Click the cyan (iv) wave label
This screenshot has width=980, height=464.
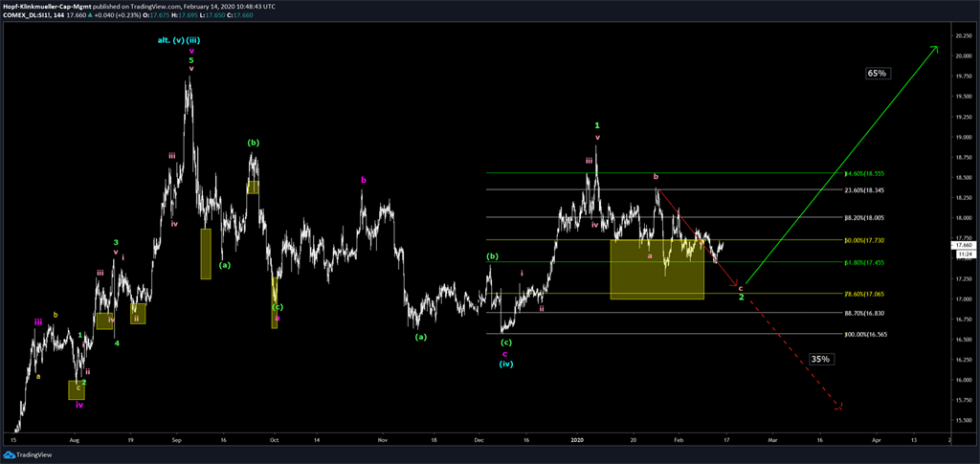(x=505, y=365)
